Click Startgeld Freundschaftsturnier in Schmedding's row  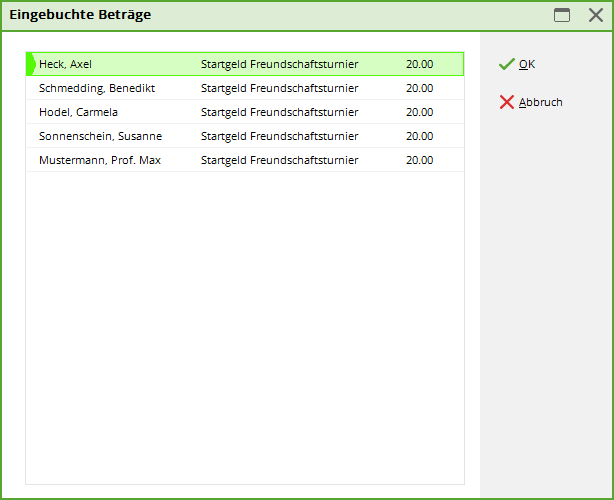(279, 88)
